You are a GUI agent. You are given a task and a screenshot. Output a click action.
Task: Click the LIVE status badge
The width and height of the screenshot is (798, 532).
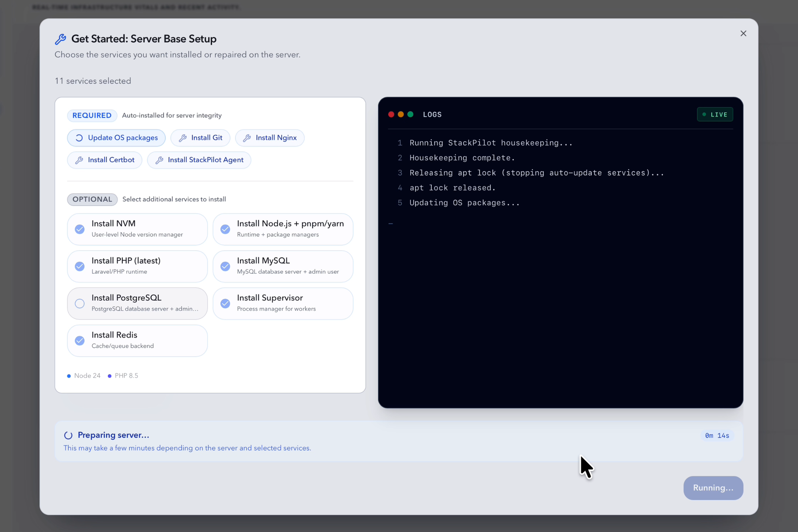coord(715,115)
